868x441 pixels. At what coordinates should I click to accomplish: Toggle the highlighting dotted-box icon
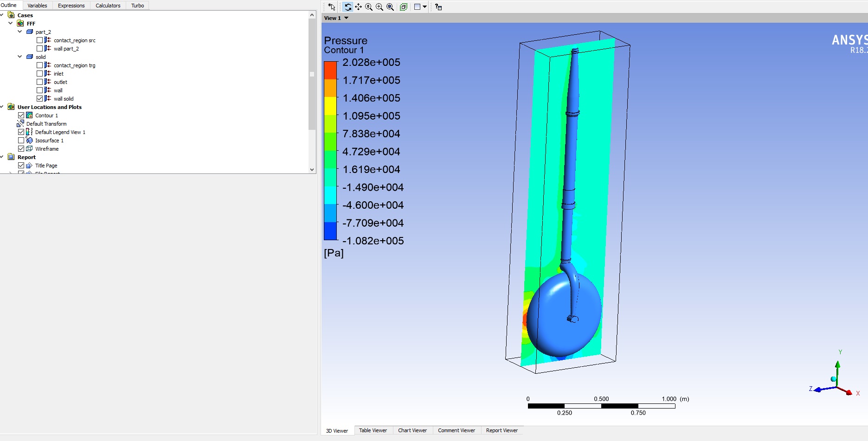404,7
